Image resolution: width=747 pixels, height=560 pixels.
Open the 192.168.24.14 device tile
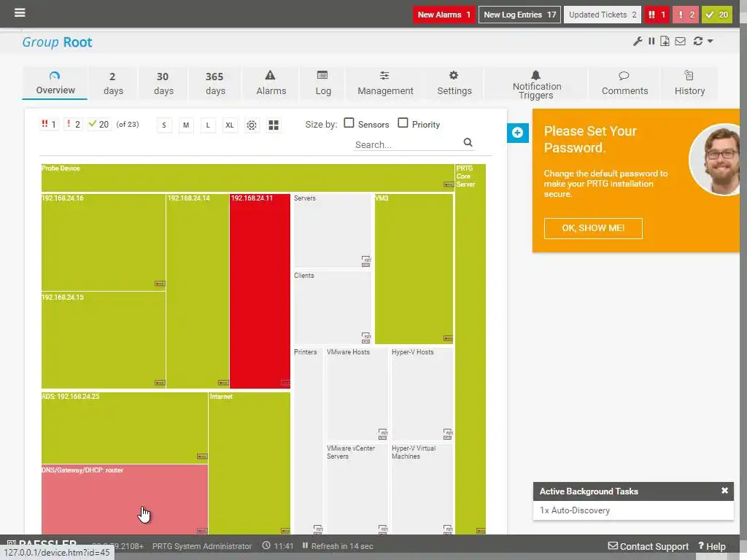(x=197, y=291)
